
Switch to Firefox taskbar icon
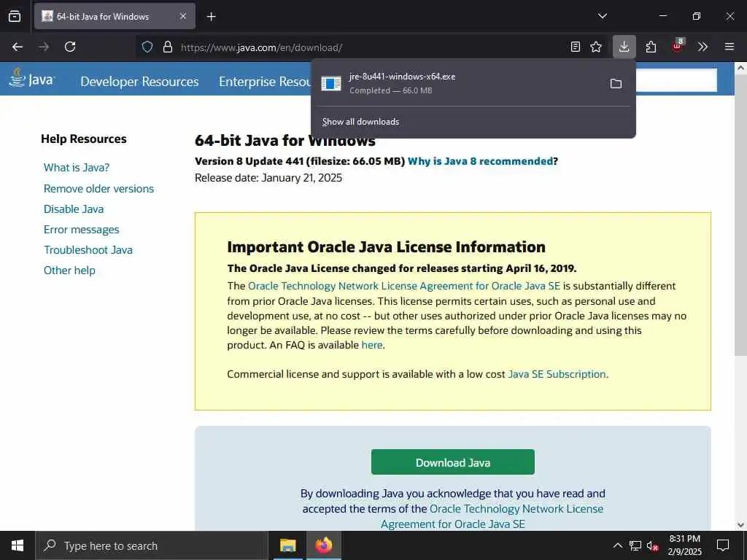pyautogui.click(x=323, y=545)
